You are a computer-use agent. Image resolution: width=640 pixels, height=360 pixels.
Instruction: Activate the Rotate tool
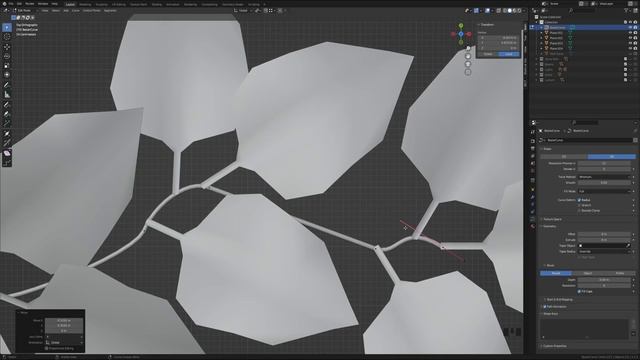pos(7,56)
